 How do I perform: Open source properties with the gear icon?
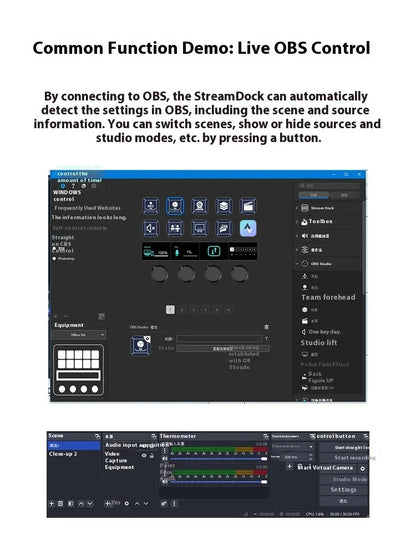tap(126, 503)
